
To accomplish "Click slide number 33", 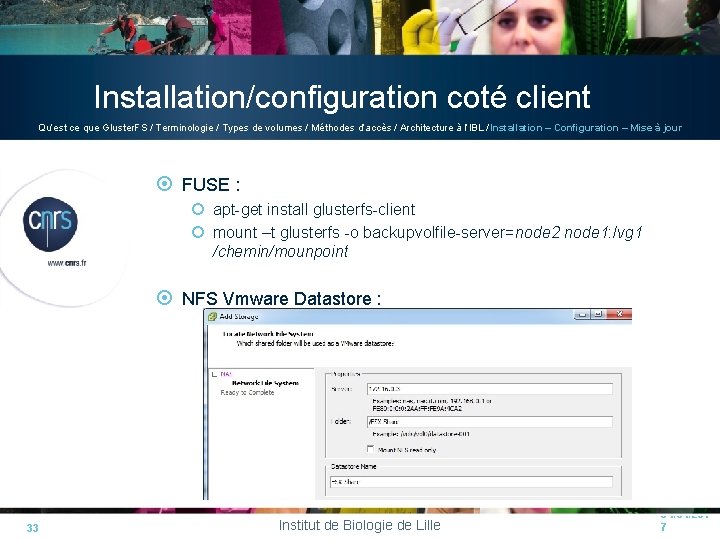I will (x=32, y=528).
